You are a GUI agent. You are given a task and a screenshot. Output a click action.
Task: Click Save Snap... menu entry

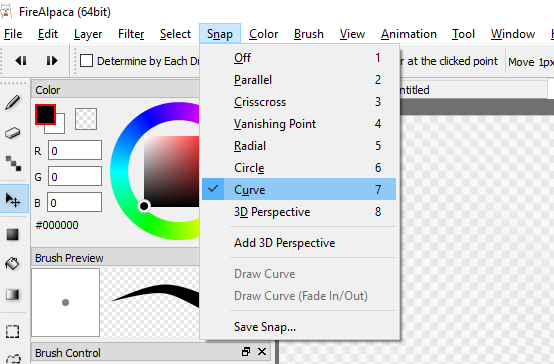pyautogui.click(x=299, y=327)
